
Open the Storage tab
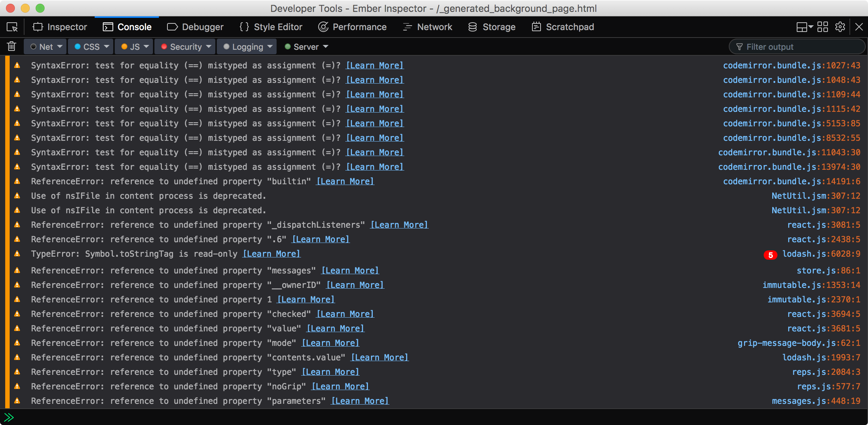point(492,27)
